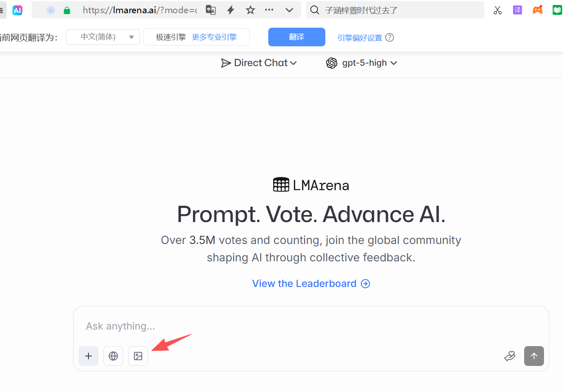Viewport: 563px width, 392px height.
Task: Open the 中文(简体) language dropdown
Action: [103, 37]
